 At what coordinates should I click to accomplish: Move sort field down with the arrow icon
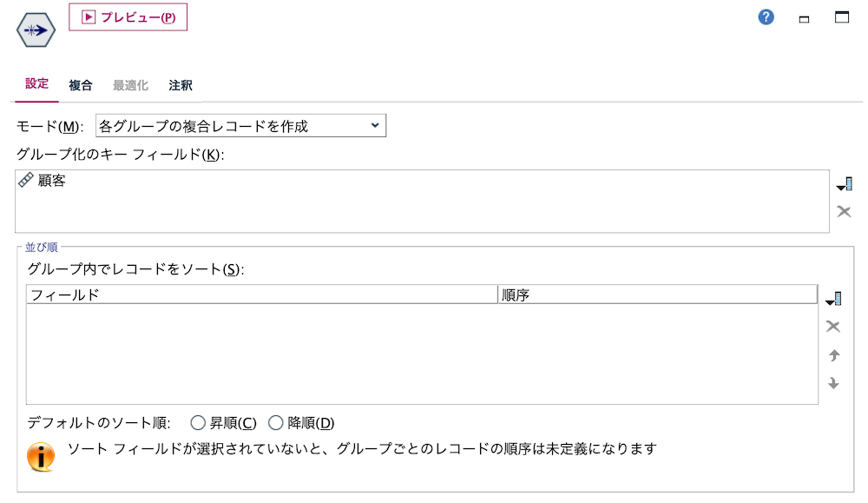[833, 382]
